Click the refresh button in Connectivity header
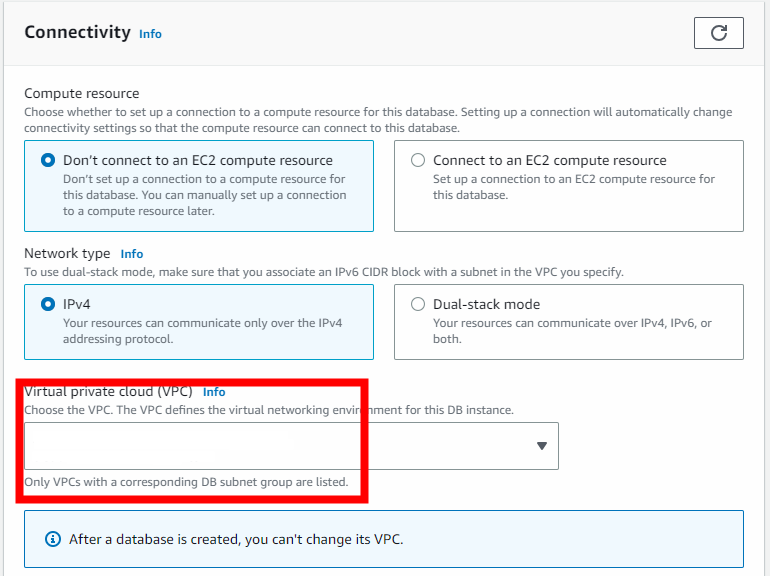The width and height of the screenshot is (770, 576). (x=718, y=33)
